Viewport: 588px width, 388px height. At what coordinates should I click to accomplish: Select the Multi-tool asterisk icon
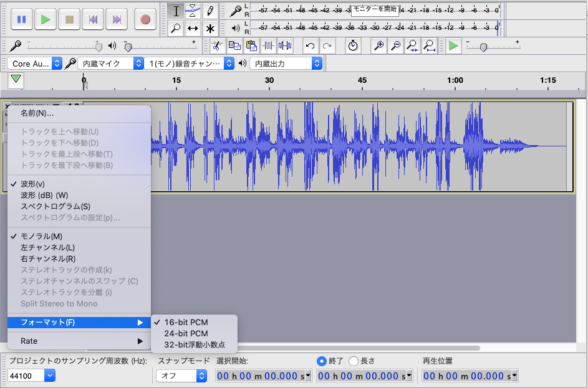click(210, 28)
